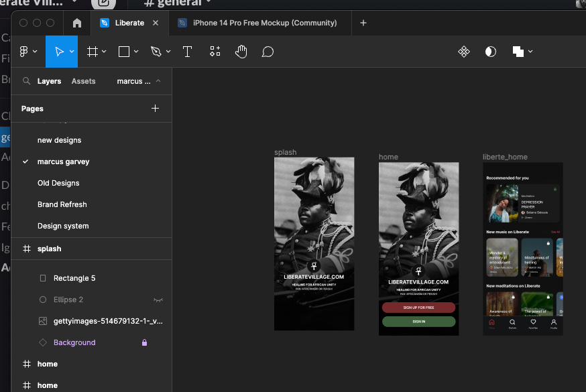Click the green SIGN IN button
This screenshot has height=392, width=586.
(x=418, y=322)
